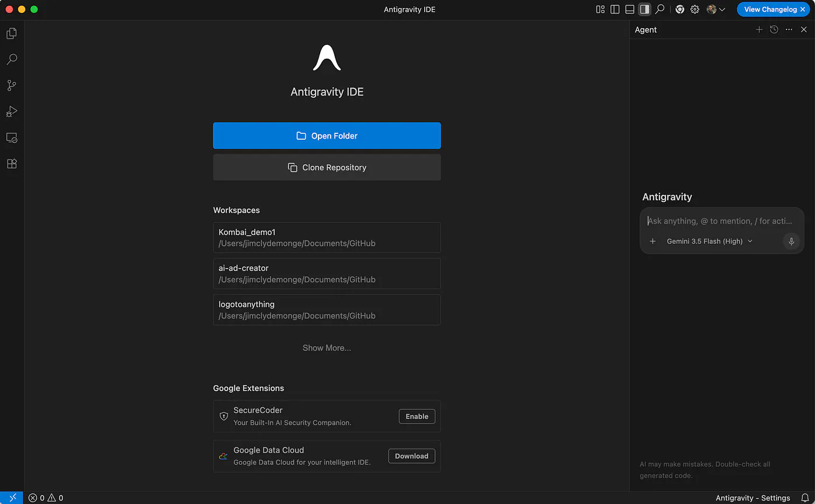Toggle the Agent secondary sidebar
This screenshot has height=504, width=815.
coord(644,9)
